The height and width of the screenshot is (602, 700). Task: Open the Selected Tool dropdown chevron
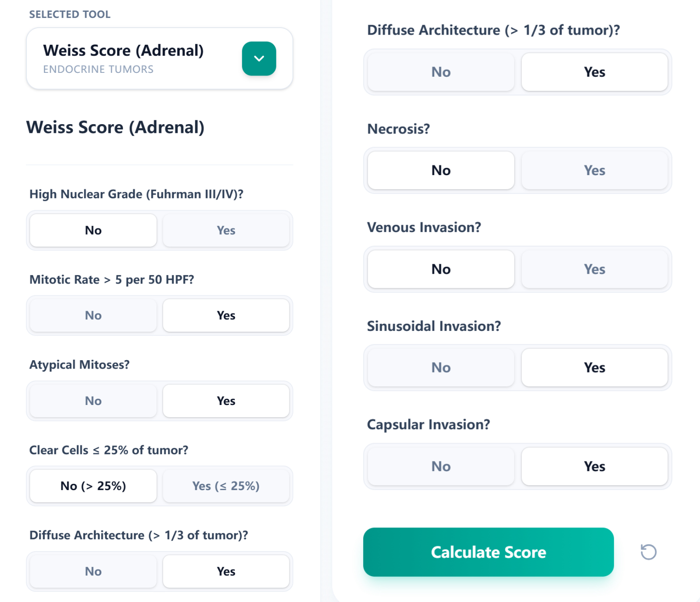click(x=259, y=58)
